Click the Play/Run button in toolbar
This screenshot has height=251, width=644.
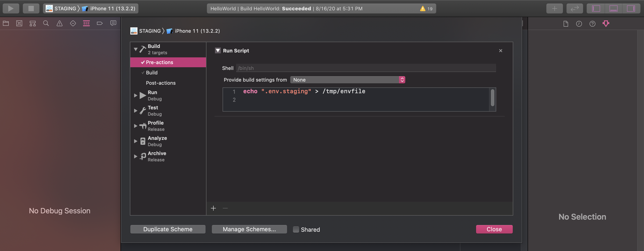pyautogui.click(x=11, y=8)
